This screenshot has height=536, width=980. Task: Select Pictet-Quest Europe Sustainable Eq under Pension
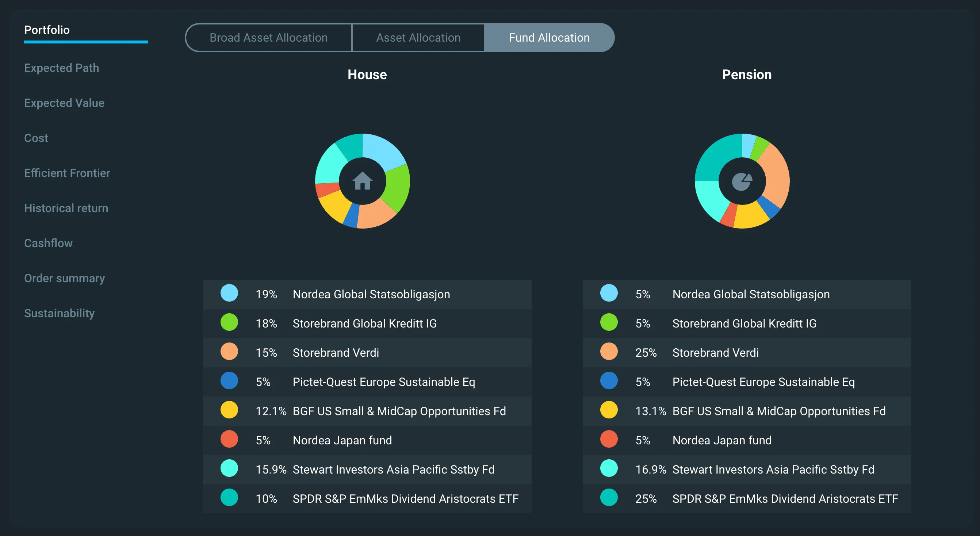coord(763,382)
